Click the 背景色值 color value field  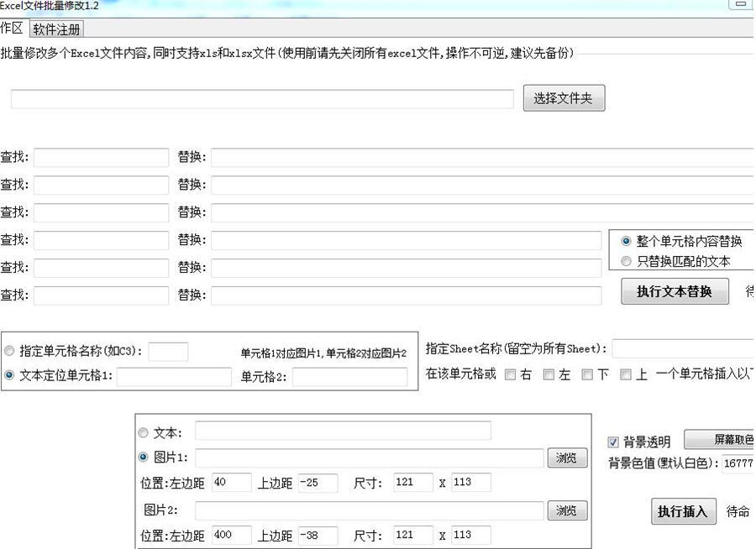coord(738,463)
